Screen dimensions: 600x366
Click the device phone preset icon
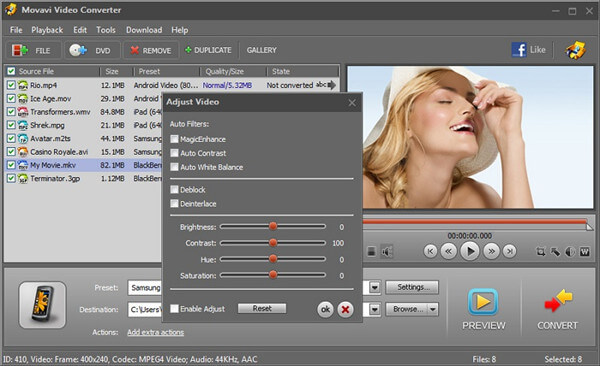coord(42,305)
